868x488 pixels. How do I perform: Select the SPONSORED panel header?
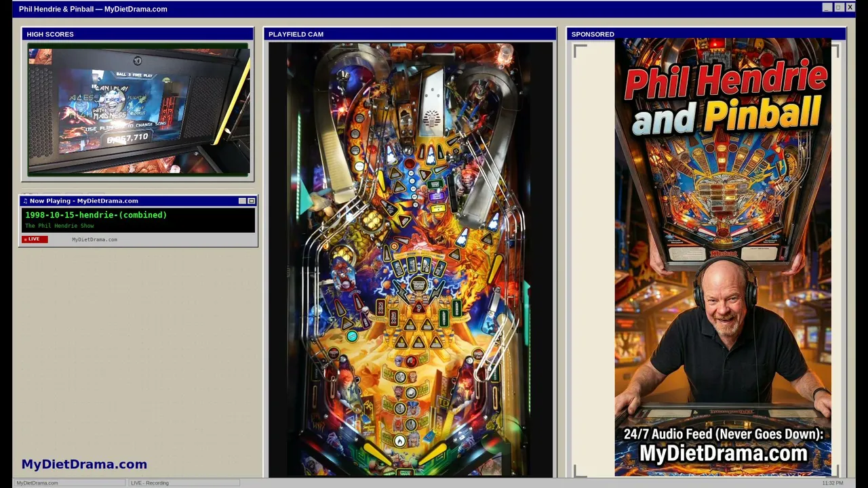point(706,34)
